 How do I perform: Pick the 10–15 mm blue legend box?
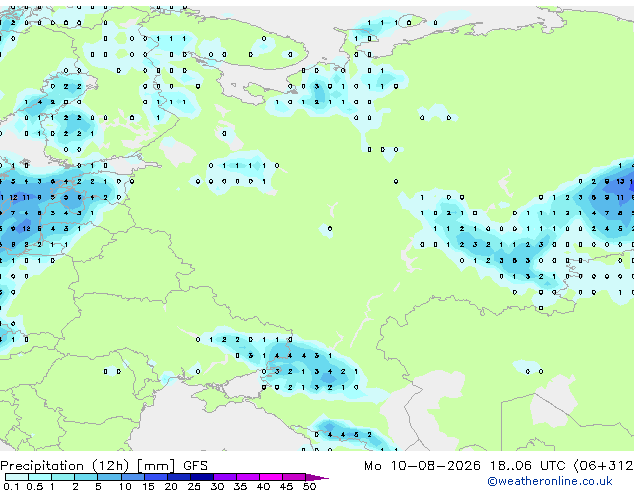point(132,477)
